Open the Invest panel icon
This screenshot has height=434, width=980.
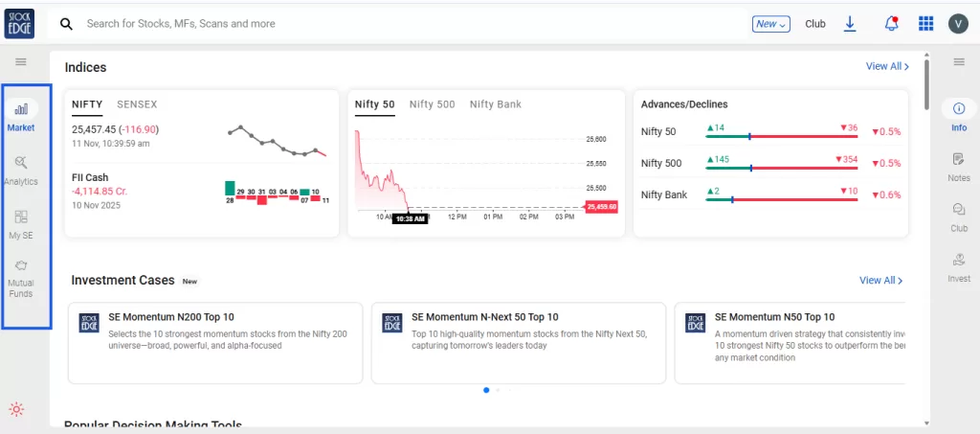tap(959, 260)
